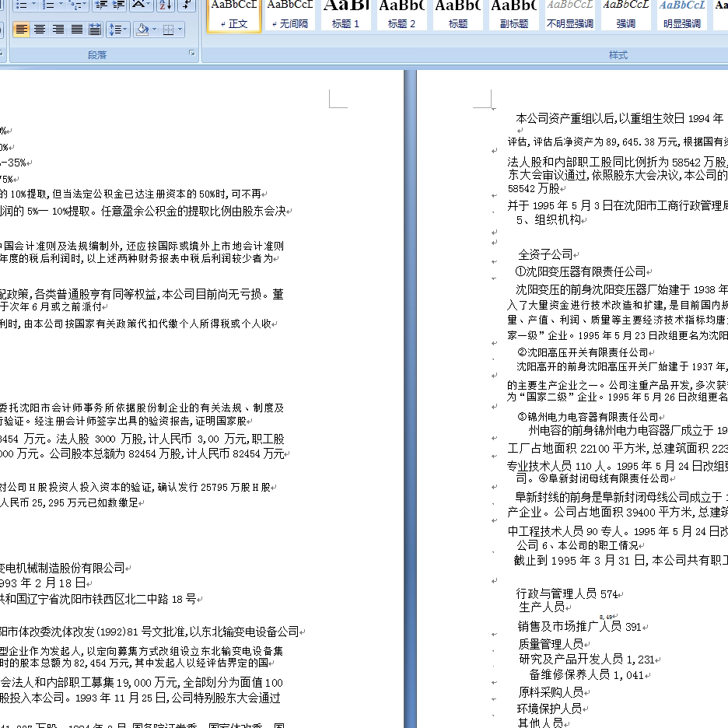This screenshot has width=728, height=728.
Task: Click the line 研究及产品开发人员 1,231
Action: 587,660
